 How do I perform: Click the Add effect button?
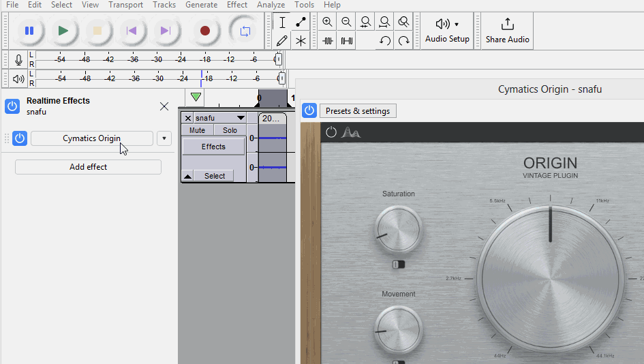pos(89,167)
